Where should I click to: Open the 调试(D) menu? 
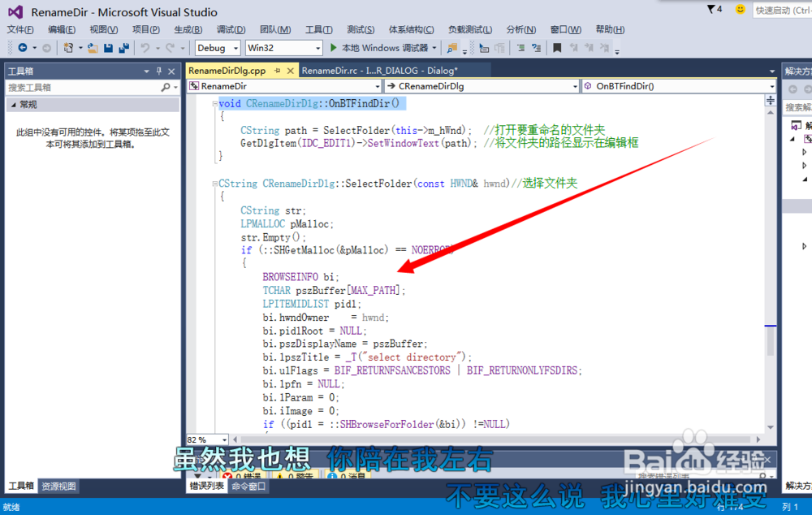231,29
